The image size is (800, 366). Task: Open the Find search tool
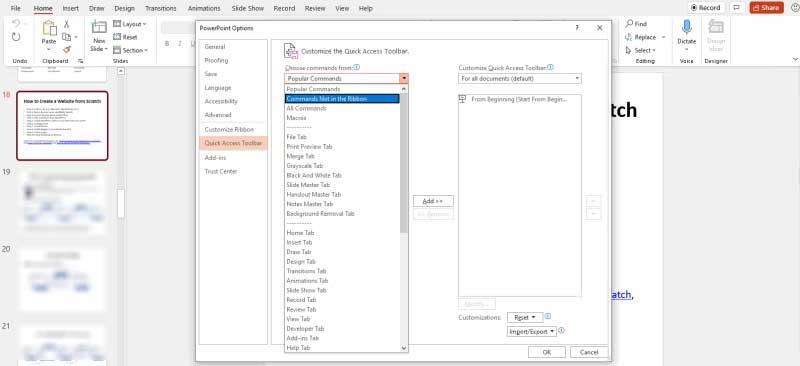(x=636, y=24)
